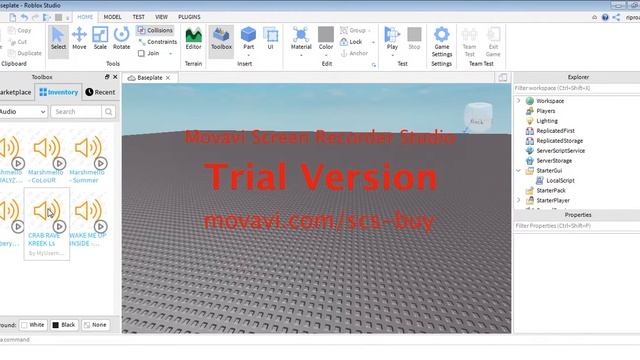Group the selected objects
The image size is (640, 360).
click(x=353, y=30)
